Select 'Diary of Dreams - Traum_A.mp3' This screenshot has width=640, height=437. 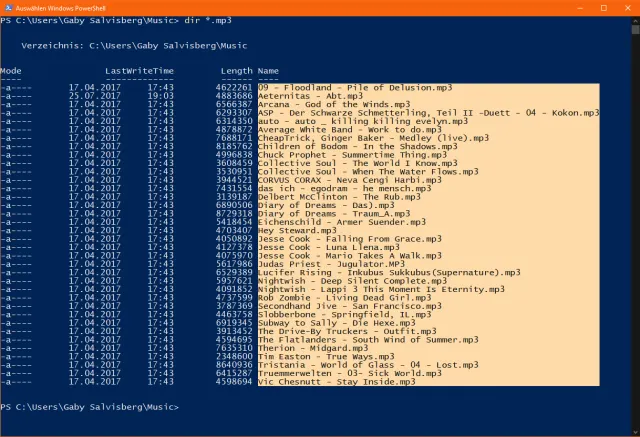point(334,214)
